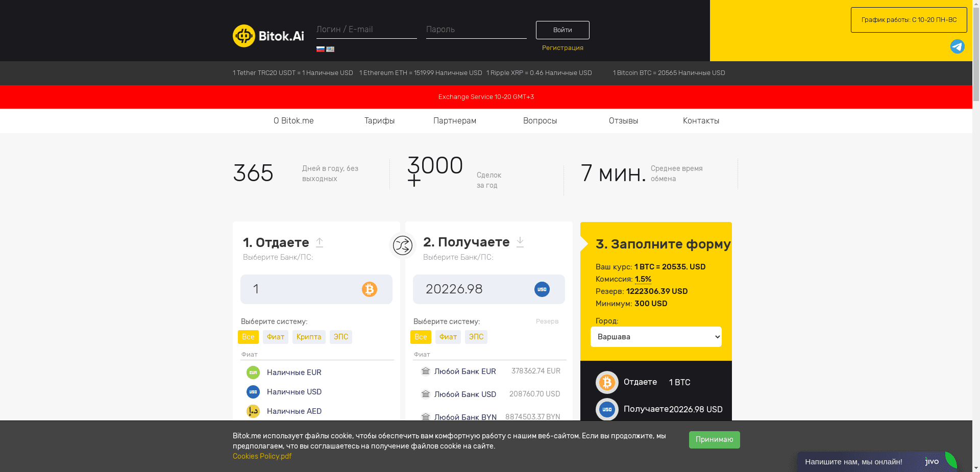Viewport: 980px width, 472px height.
Task: Open the Контакты menu item
Action: click(701, 121)
